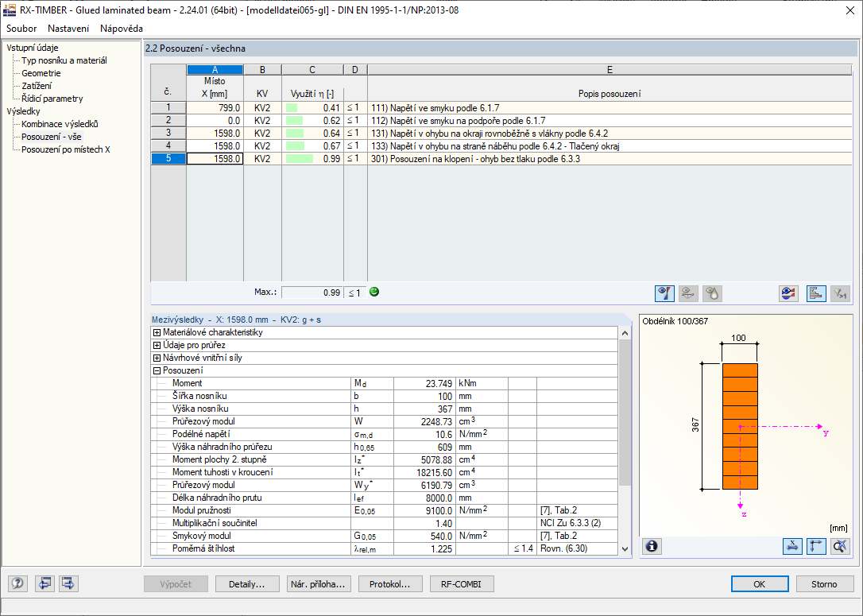The width and height of the screenshot is (863, 616).
Task: Click the filter greater-than-1 icon
Action: 840,293
